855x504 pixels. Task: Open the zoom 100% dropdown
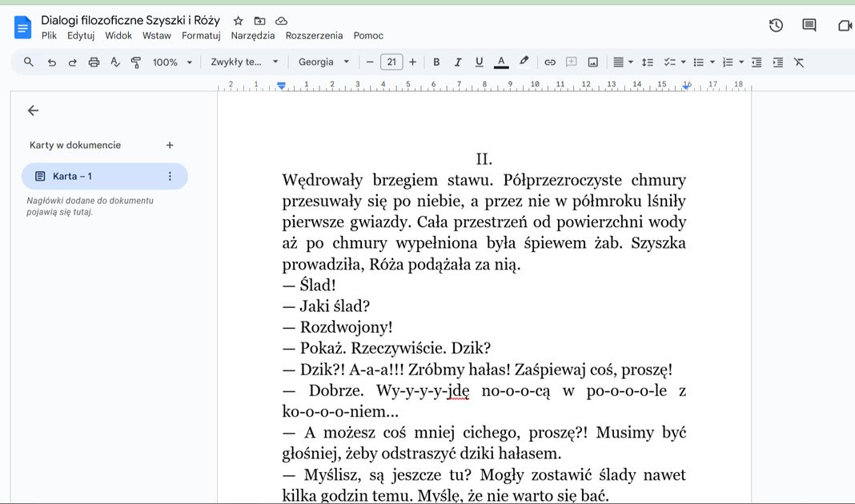pos(172,62)
